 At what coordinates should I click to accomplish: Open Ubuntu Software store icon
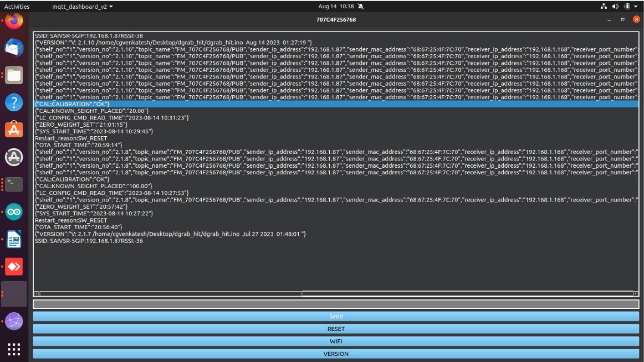click(x=14, y=130)
